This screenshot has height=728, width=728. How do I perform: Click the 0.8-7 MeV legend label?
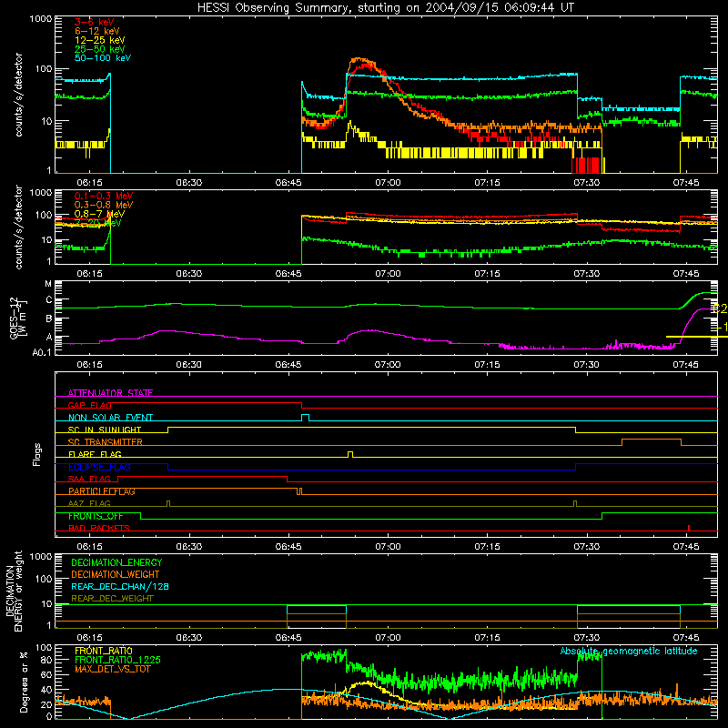(100, 214)
